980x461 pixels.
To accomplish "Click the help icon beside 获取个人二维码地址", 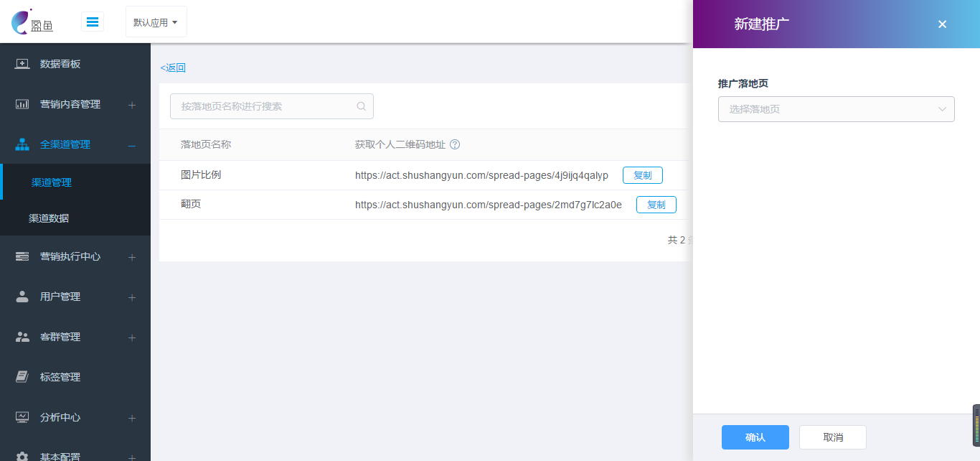I will [x=454, y=144].
